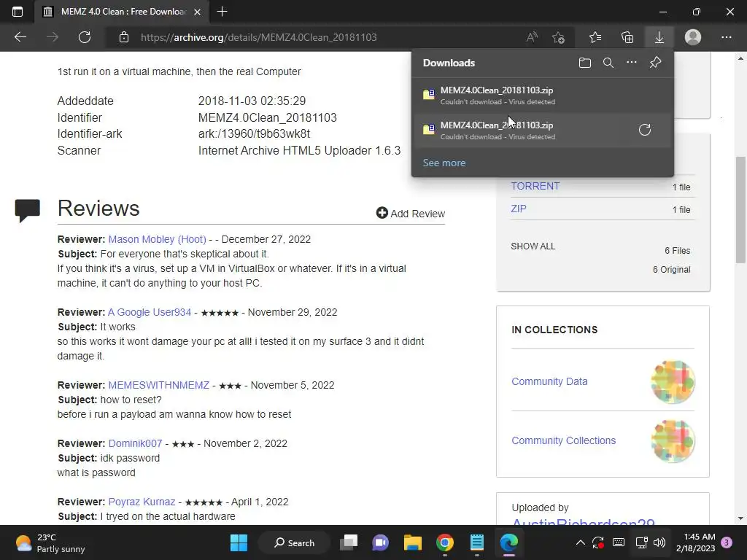The image size is (747, 560).
Task: Pin the Downloads panel
Action: coord(656,63)
